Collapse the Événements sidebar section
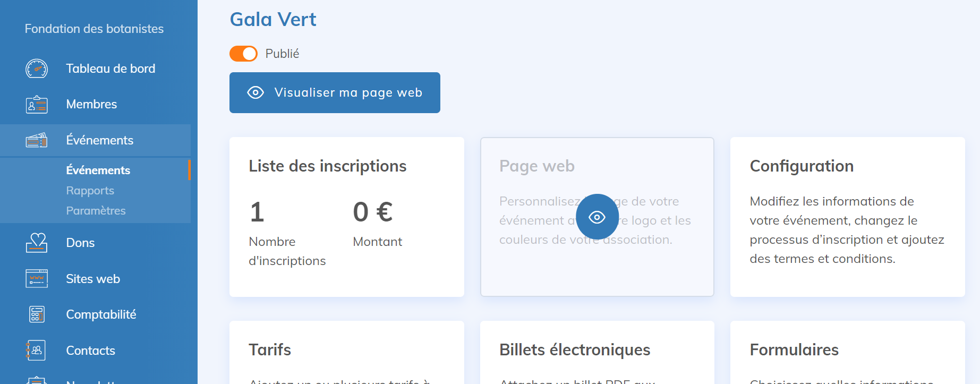This screenshot has height=384, width=980. [x=99, y=140]
